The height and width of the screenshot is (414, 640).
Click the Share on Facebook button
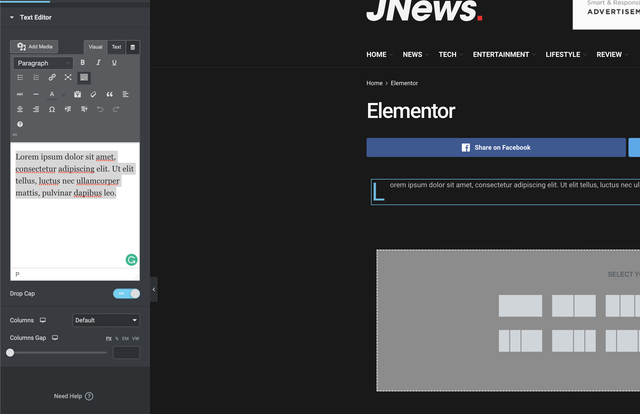(x=496, y=147)
